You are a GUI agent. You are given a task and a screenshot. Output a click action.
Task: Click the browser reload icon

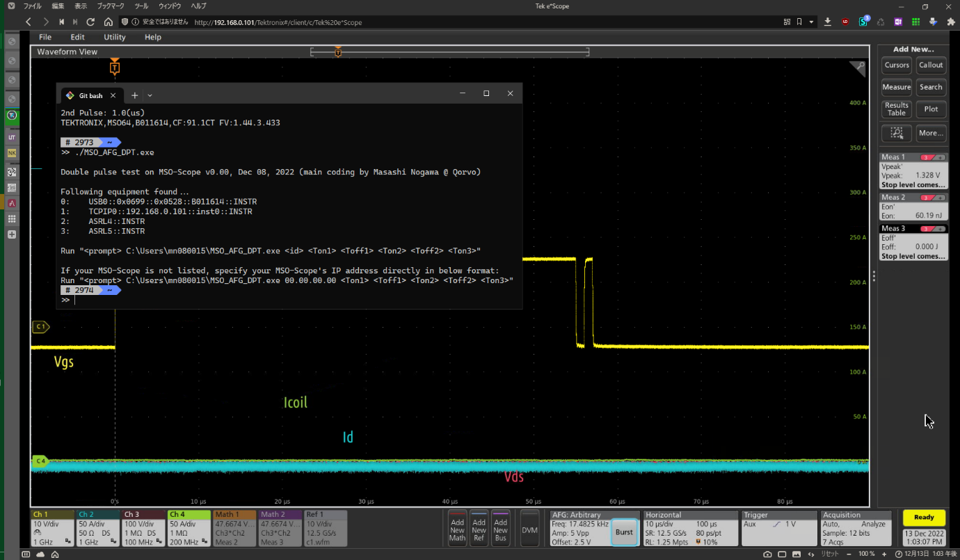tap(90, 22)
